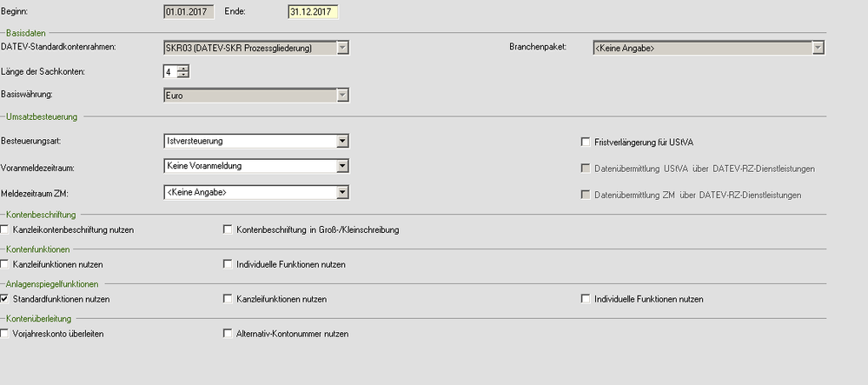Image resolution: width=868 pixels, height=385 pixels.
Task: Decrease Länge der Sachkonten with down arrow
Action: pos(182,75)
